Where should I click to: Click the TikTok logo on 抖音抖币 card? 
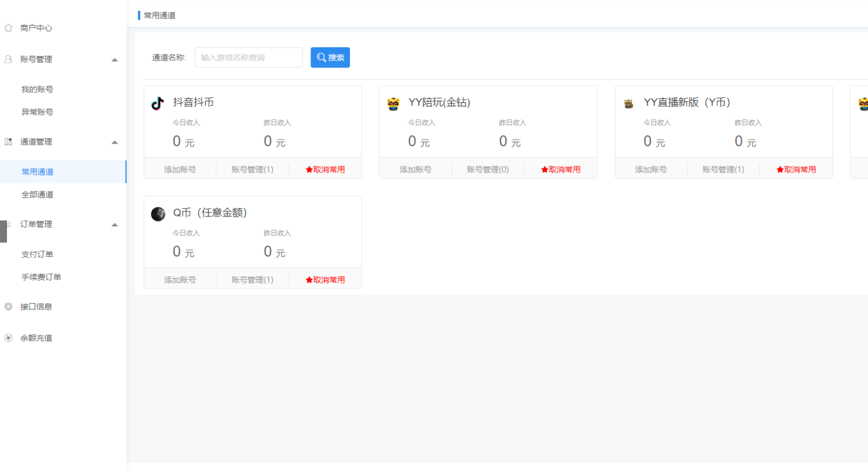(158, 104)
